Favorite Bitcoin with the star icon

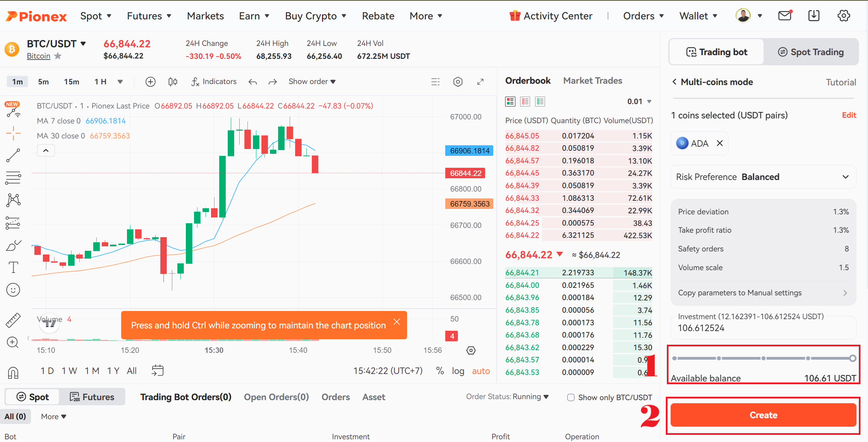[58, 56]
